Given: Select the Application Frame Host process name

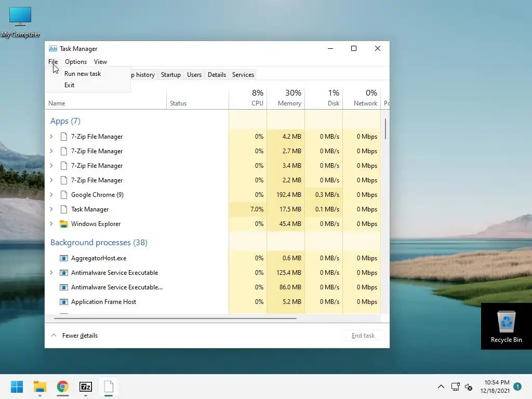Looking at the screenshot, I should 103,302.
